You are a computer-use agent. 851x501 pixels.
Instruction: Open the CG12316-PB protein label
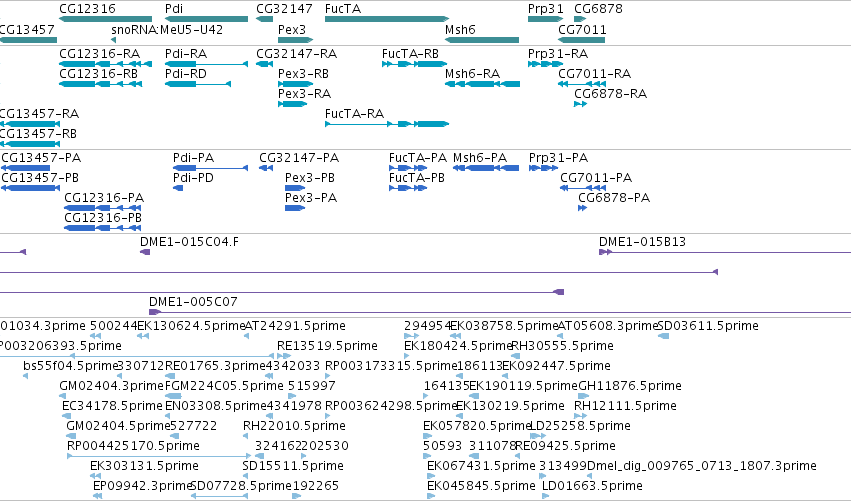[x=103, y=218]
